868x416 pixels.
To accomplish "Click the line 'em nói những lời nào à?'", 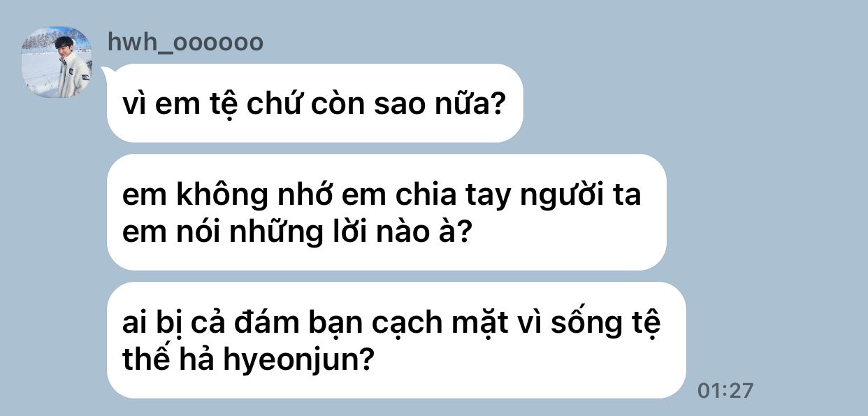I will 296,232.
